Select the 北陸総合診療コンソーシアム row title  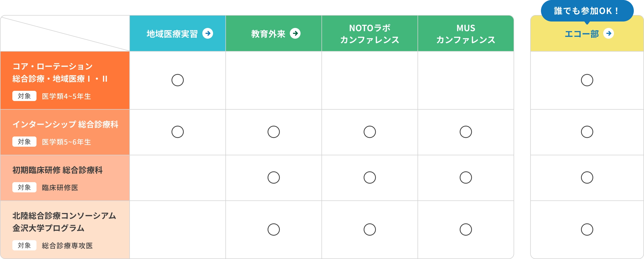(64, 216)
